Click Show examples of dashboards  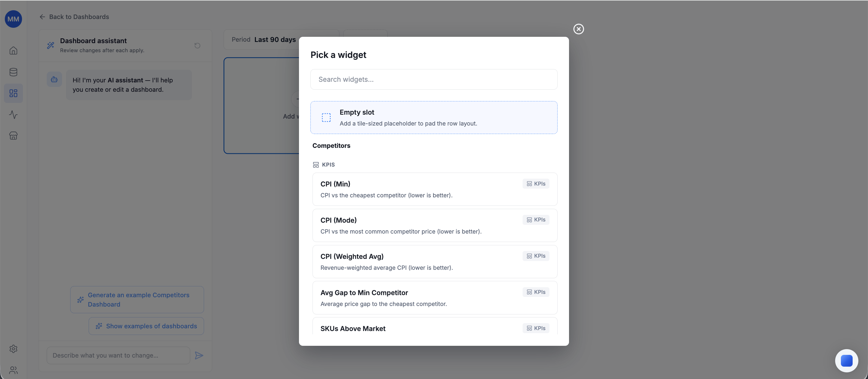[146, 326]
